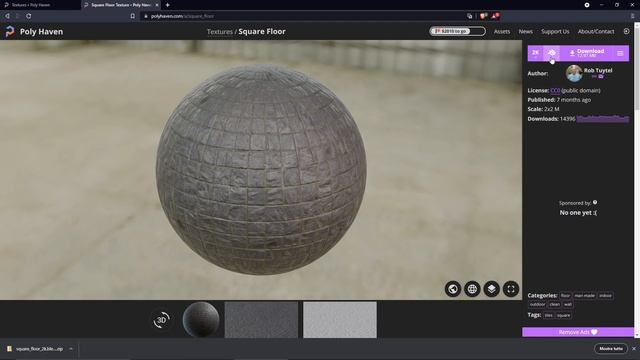This screenshot has width=640, height=360.
Task: Click the polyhaven.com address bar
Action: click(x=302, y=16)
